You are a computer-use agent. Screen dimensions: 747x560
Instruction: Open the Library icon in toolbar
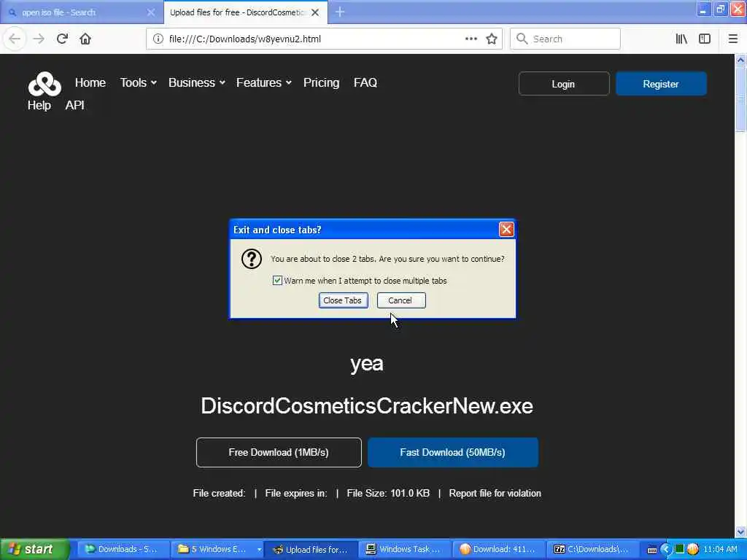coord(681,39)
